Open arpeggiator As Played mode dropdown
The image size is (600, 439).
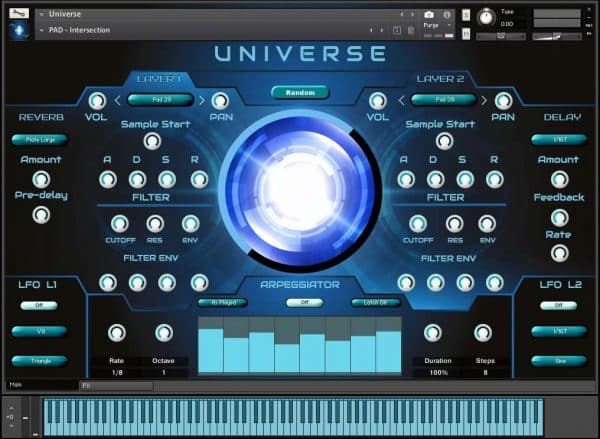(x=223, y=302)
